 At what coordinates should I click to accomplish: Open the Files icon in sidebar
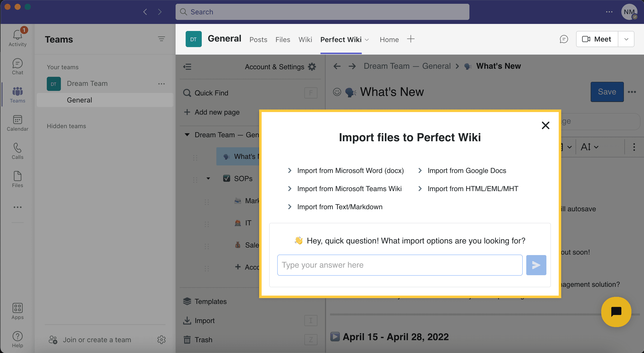[x=17, y=179]
